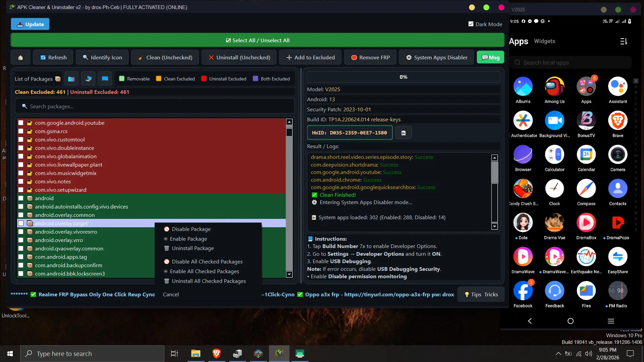Screen dimensions: 644x362
Task: Click logs scrollbar down arrow
Action: click(494, 227)
